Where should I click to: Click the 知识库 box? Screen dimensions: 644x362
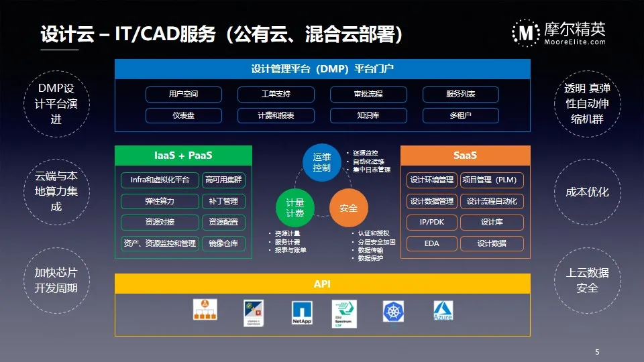(368, 115)
